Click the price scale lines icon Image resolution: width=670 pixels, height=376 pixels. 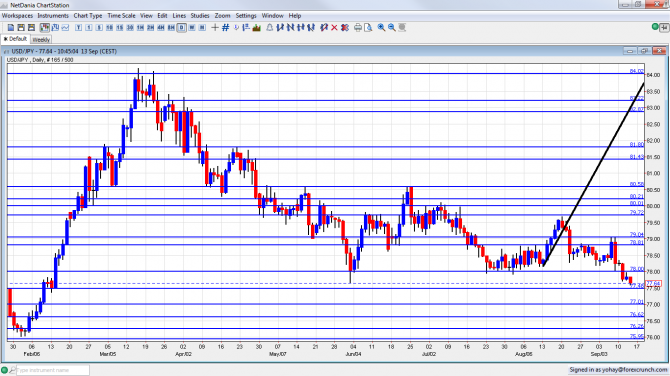tap(246, 27)
